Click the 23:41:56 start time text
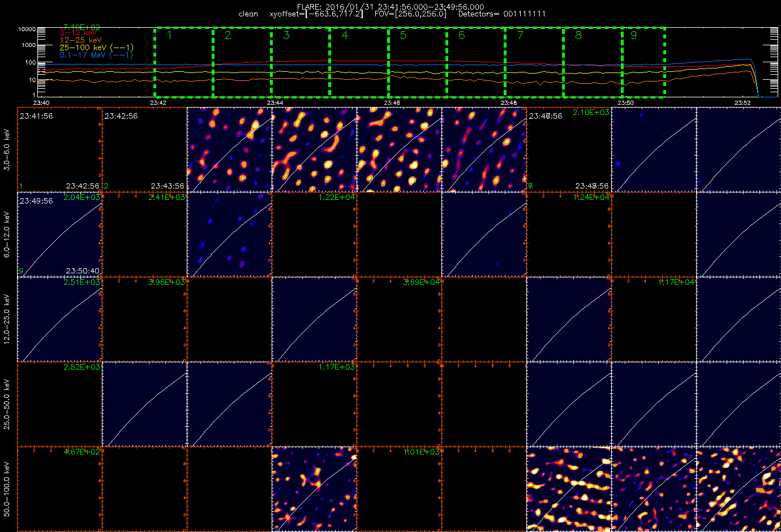781x532 pixels. 36,116
